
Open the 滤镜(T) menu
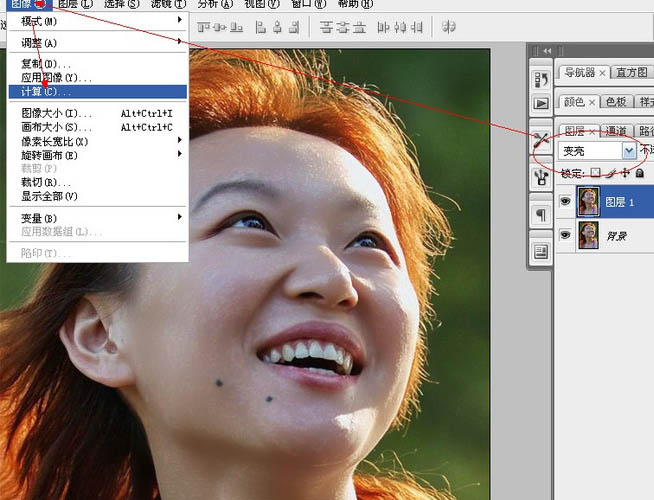tap(169, 4)
